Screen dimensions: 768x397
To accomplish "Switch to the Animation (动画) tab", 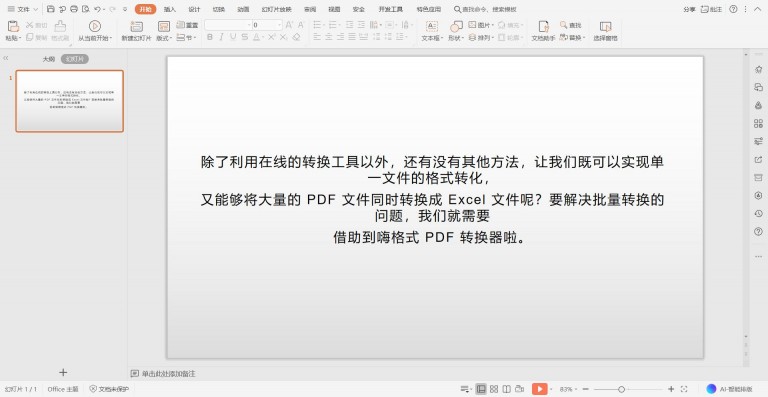I will click(x=243, y=9).
